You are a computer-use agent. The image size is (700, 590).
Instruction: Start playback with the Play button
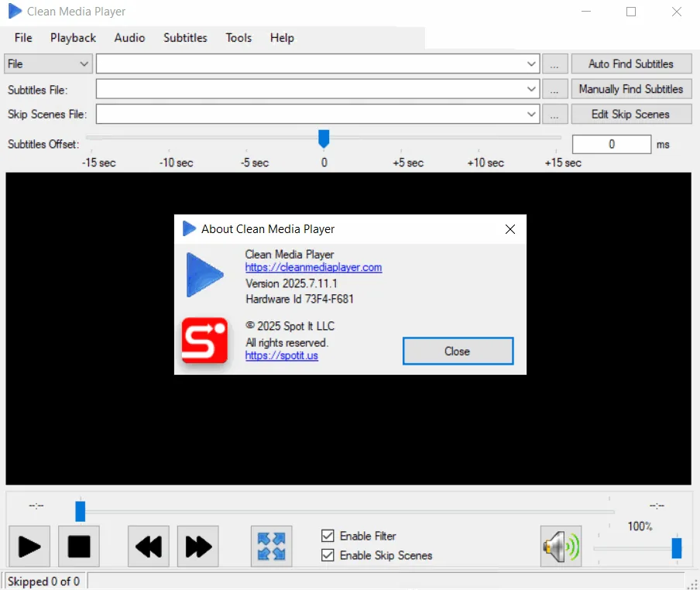tap(29, 547)
